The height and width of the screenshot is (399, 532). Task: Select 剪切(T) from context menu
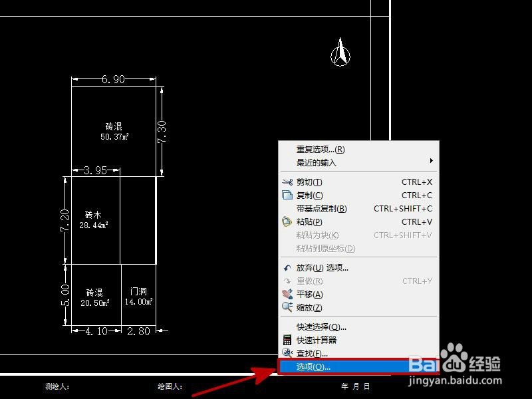[358, 182]
